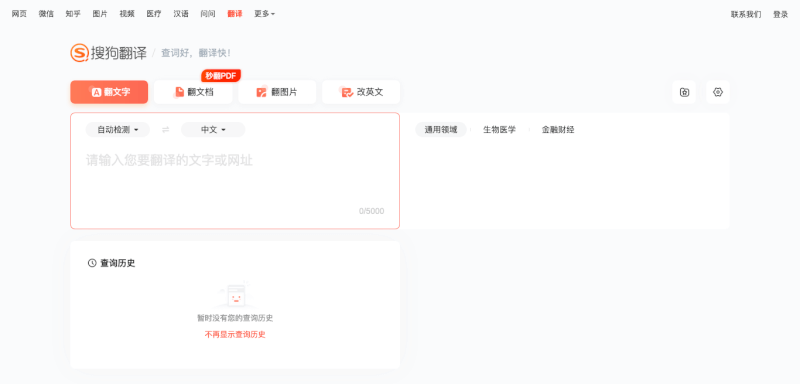This screenshot has width=800, height=384.
Task: Go to 微信 in top navigation
Action: pyautogui.click(x=46, y=14)
